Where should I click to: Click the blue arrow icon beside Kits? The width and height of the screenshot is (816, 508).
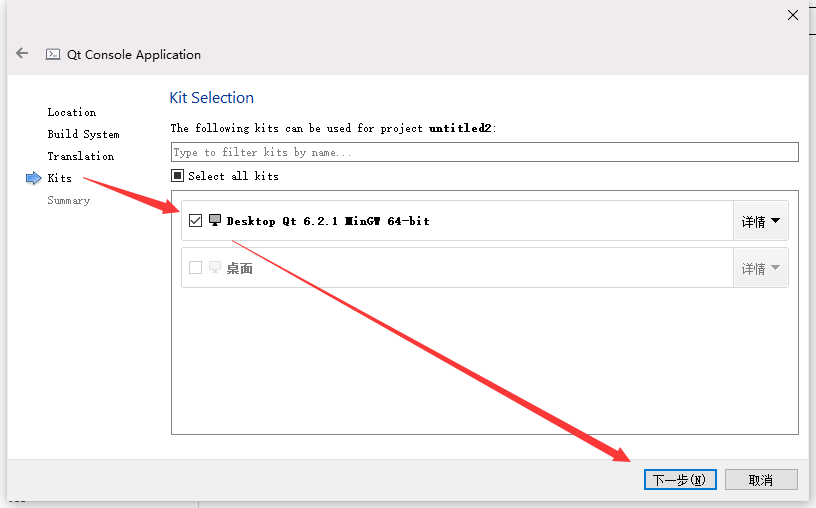pos(33,179)
